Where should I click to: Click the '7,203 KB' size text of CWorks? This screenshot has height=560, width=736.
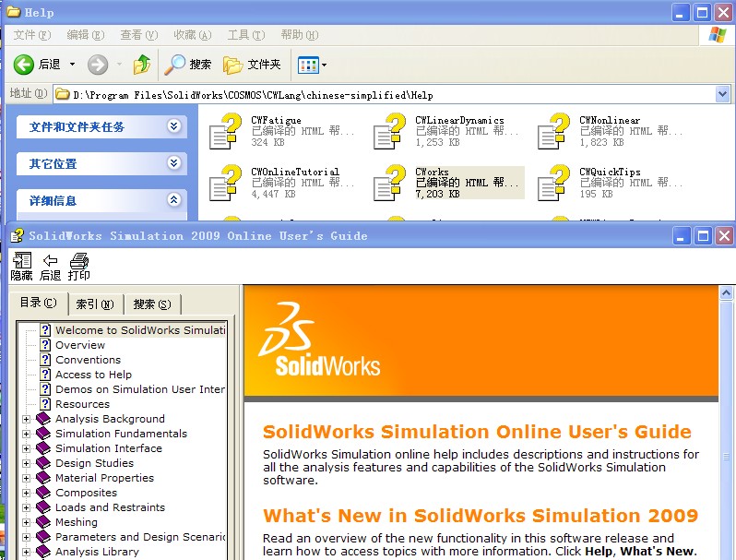pyautogui.click(x=437, y=194)
